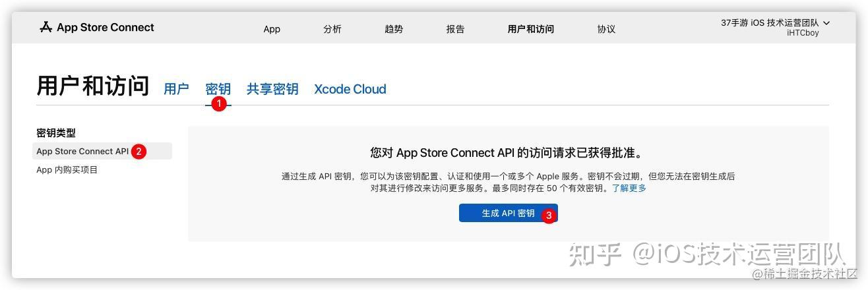Image resolution: width=868 pixels, height=290 pixels.
Task: Click the 密钥类型 sidebar heading
Action: 56,133
